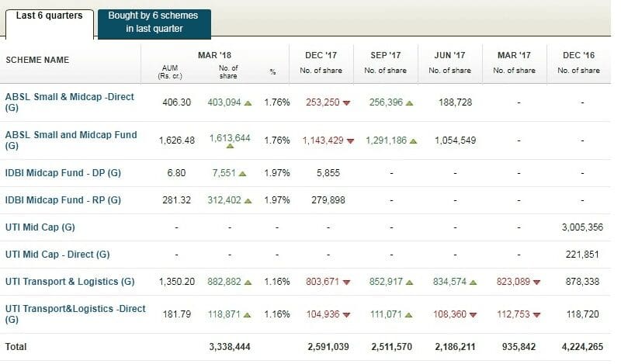
Task: Click green up arrow beside 834,574
Action: pos(474,283)
